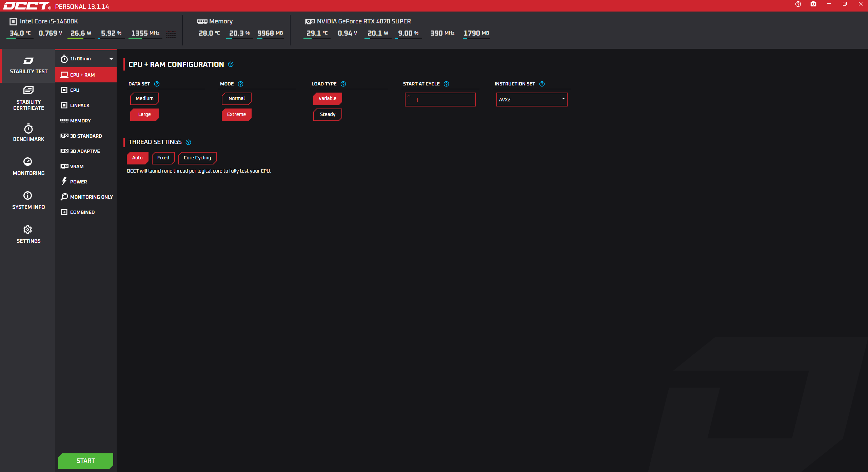Click the CPU core grid icon

coord(171,34)
